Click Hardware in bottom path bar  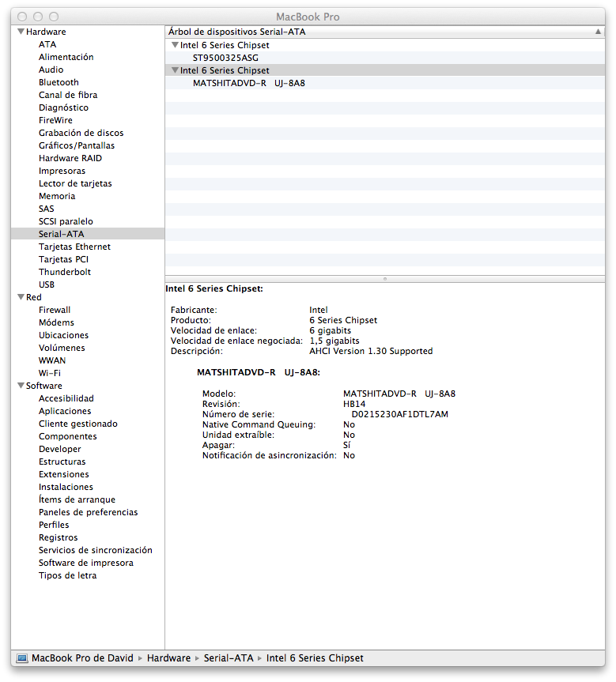[168, 658]
